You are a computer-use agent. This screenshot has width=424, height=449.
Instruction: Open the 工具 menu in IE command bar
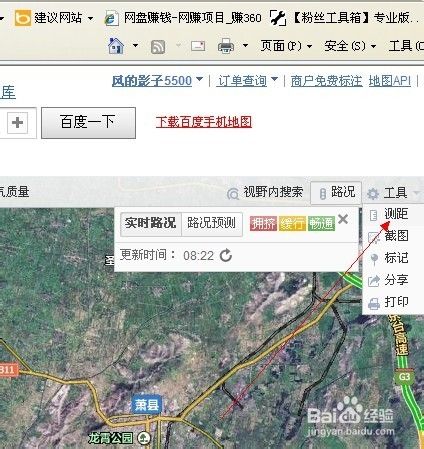[406, 46]
